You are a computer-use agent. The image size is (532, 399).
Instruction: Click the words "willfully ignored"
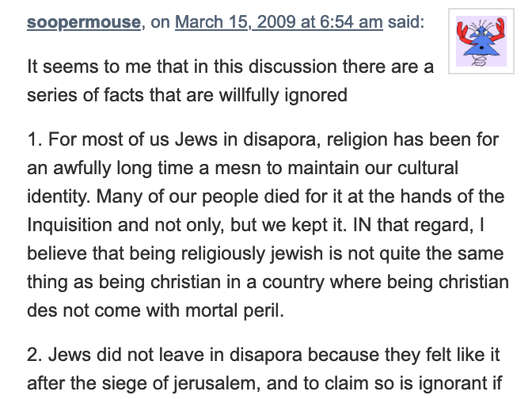(283, 95)
